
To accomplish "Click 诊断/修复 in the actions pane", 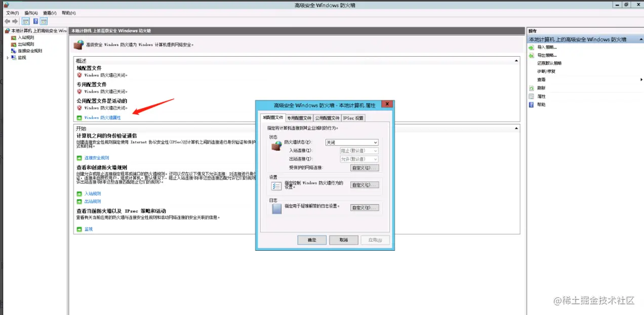I will coord(546,71).
